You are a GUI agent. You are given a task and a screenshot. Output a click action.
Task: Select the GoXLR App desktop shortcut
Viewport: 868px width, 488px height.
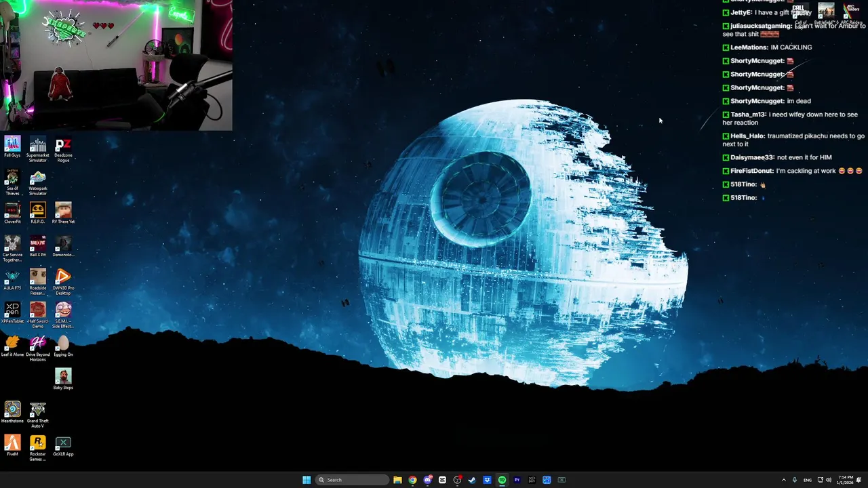[63, 446]
